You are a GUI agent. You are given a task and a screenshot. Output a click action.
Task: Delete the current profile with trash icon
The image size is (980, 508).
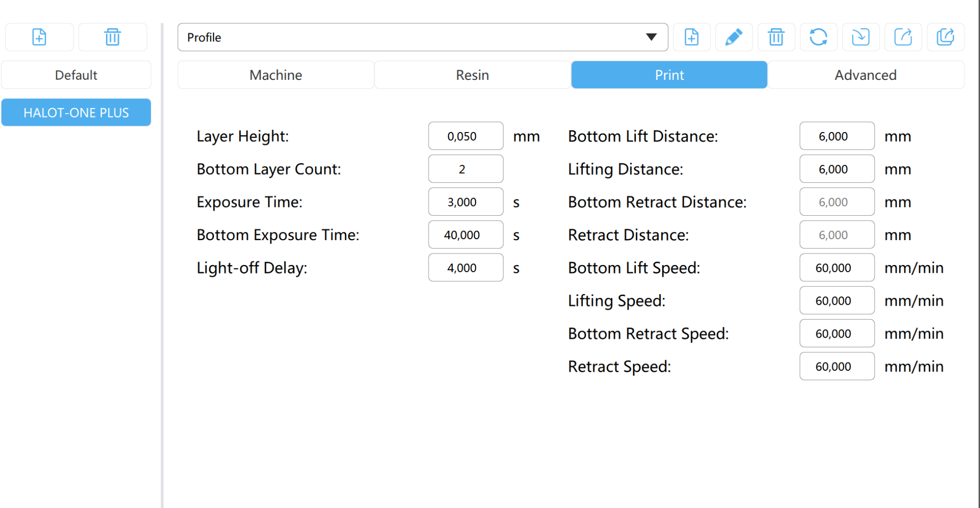pos(776,37)
